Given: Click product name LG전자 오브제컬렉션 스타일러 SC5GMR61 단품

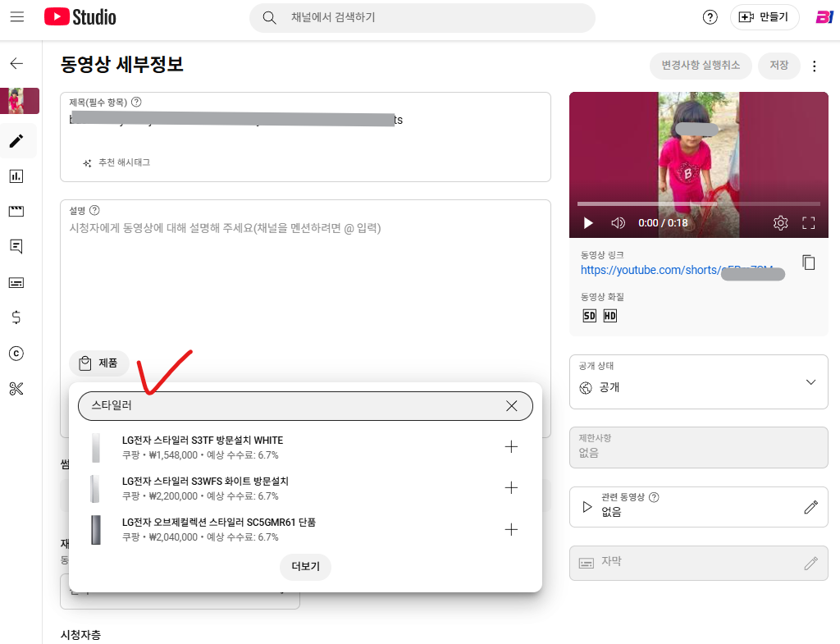Looking at the screenshot, I should point(219,523).
